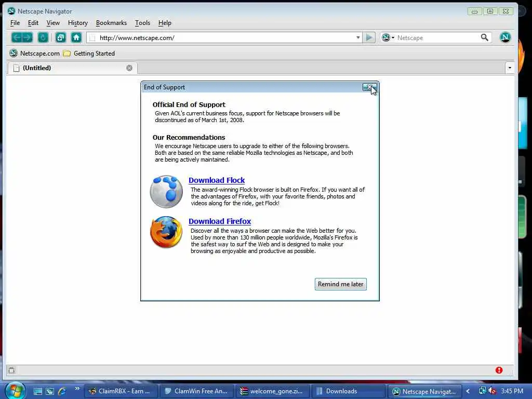Click the 3:45 PM clock

point(512,391)
